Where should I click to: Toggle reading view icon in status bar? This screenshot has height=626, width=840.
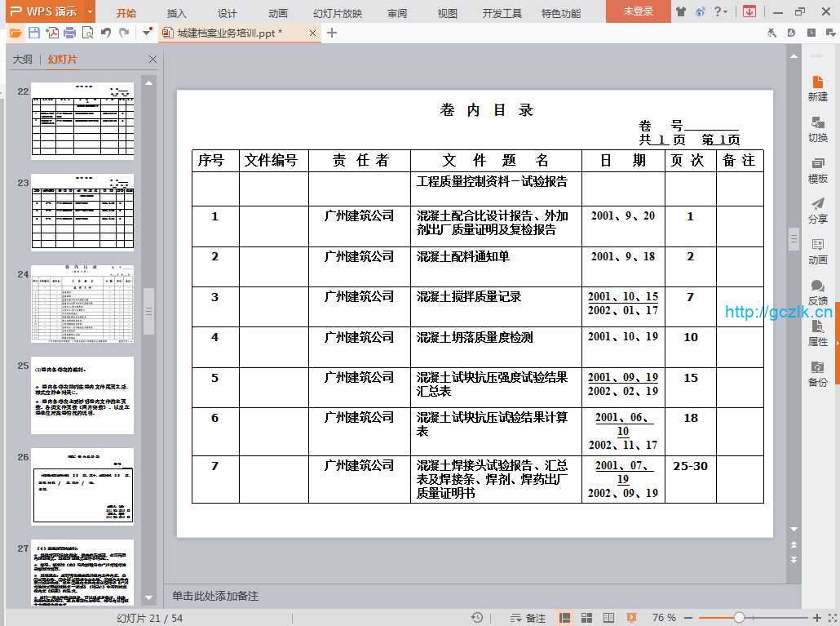(608, 618)
